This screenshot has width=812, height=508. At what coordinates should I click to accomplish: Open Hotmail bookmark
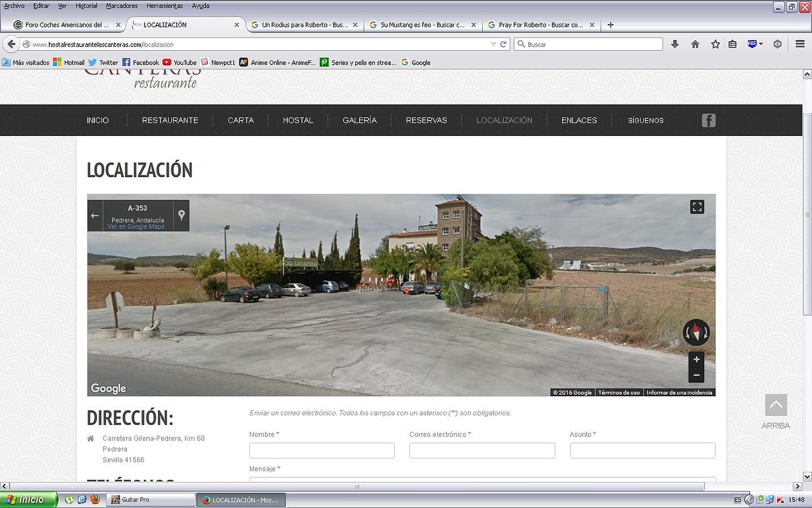(x=69, y=62)
